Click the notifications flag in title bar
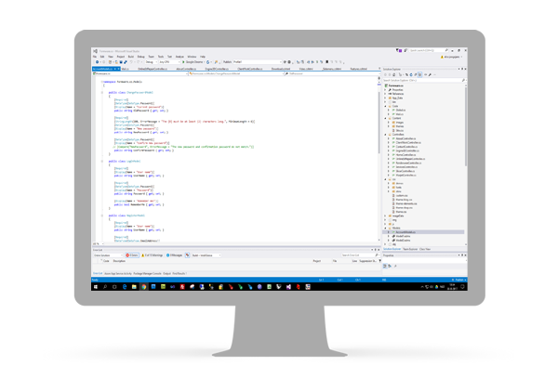Screen dimensions: 558x392 click(x=400, y=52)
